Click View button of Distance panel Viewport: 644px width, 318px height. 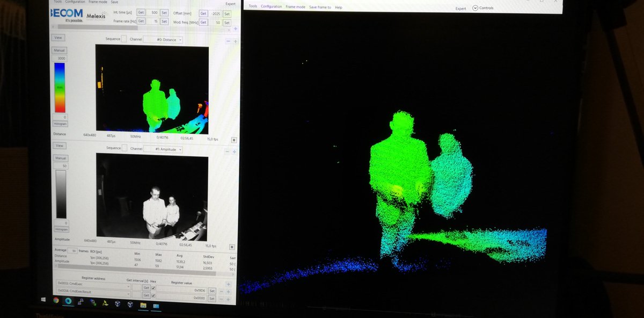pos(58,38)
